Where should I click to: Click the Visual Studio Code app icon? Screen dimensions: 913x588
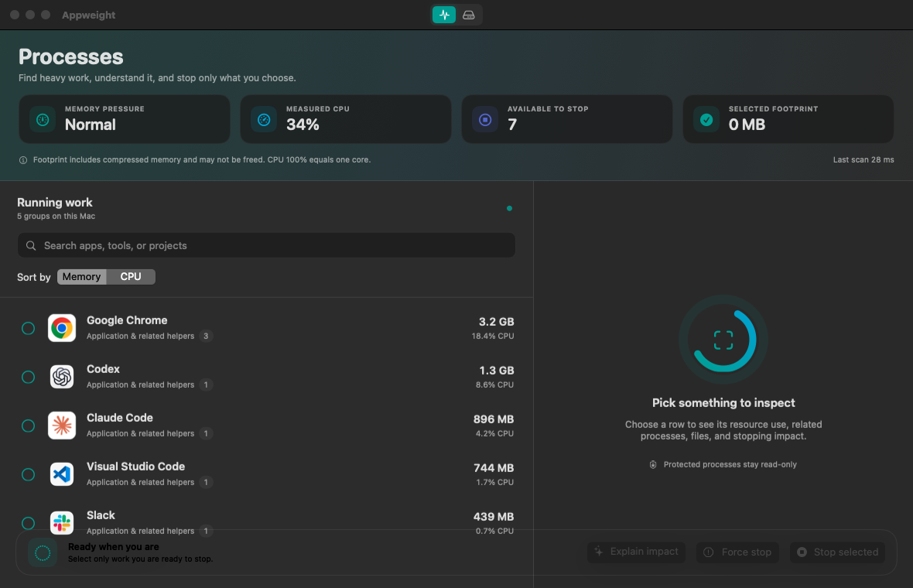(x=62, y=474)
